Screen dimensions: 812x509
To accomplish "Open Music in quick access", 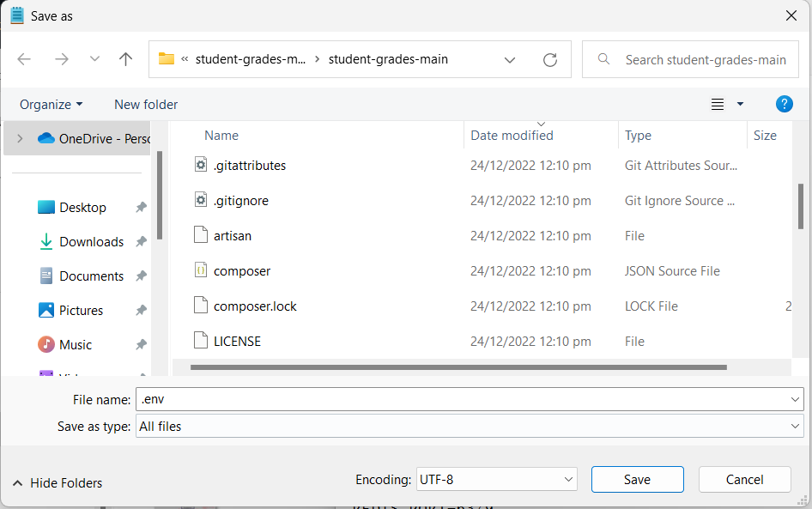I will coord(75,344).
